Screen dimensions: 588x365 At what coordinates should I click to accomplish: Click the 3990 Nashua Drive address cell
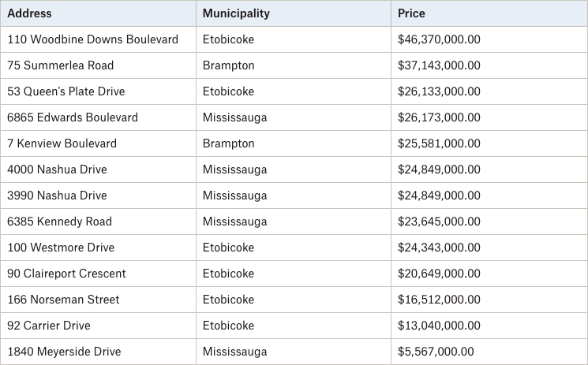coord(98,196)
